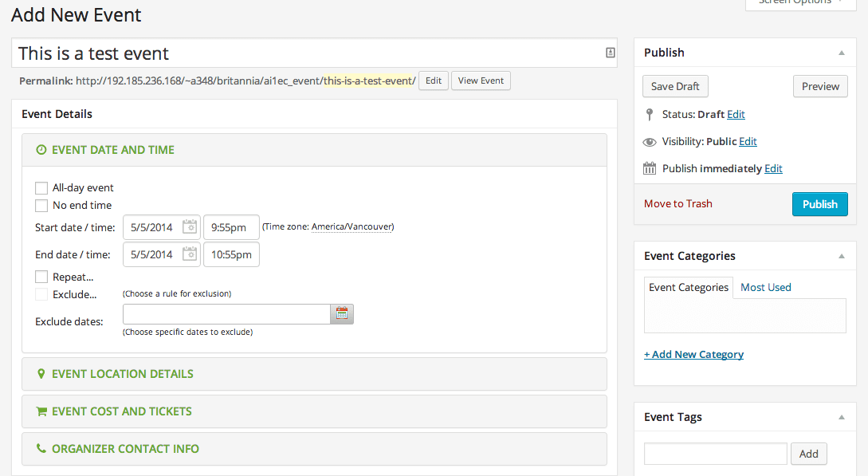
Task: Click the map pin icon for location details
Action: click(41, 374)
